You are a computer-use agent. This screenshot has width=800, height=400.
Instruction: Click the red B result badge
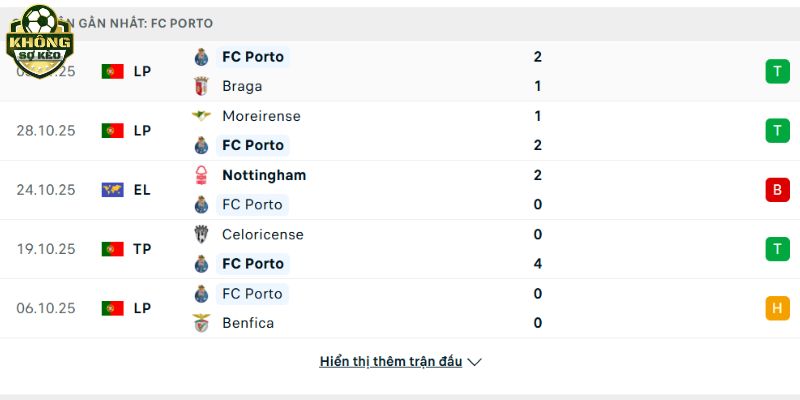777,190
